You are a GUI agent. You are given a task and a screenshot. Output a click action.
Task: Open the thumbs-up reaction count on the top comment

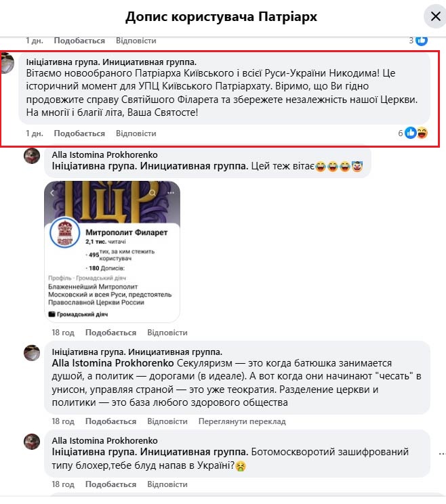pos(418,41)
